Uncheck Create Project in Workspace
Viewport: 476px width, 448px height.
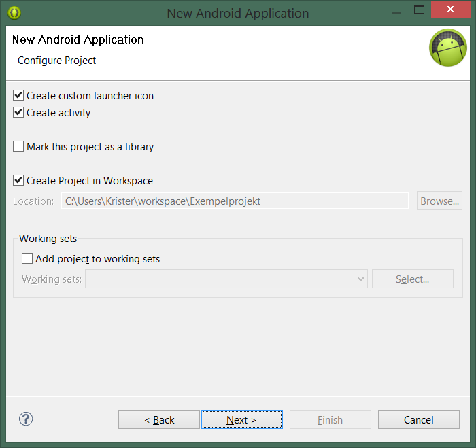[x=18, y=180]
